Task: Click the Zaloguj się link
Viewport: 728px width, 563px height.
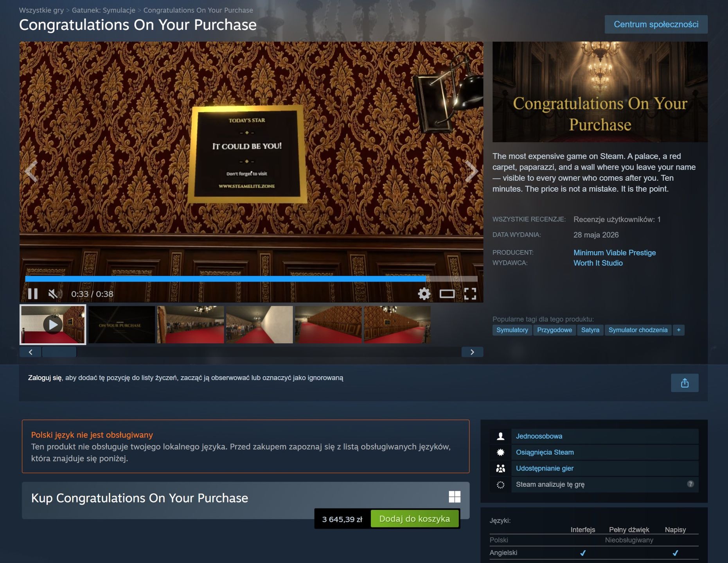Action: click(45, 378)
